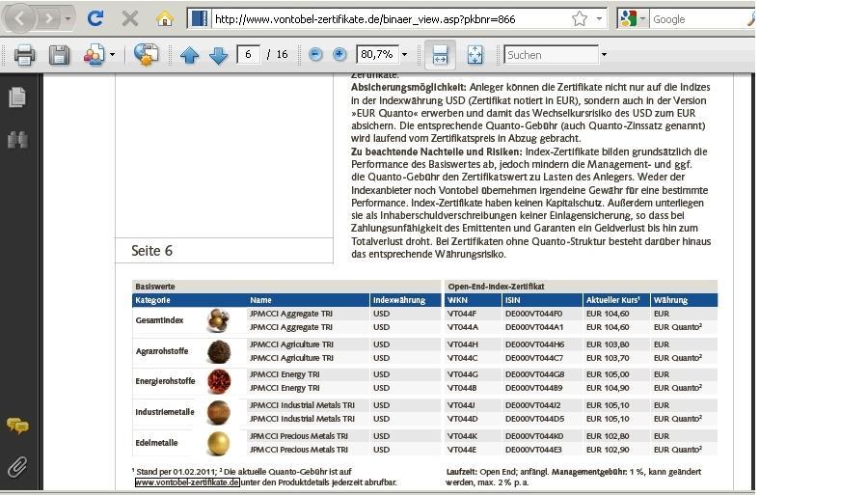The width and height of the screenshot is (868, 495).
Task: Go to the browser home page
Action: click(164, 19)
